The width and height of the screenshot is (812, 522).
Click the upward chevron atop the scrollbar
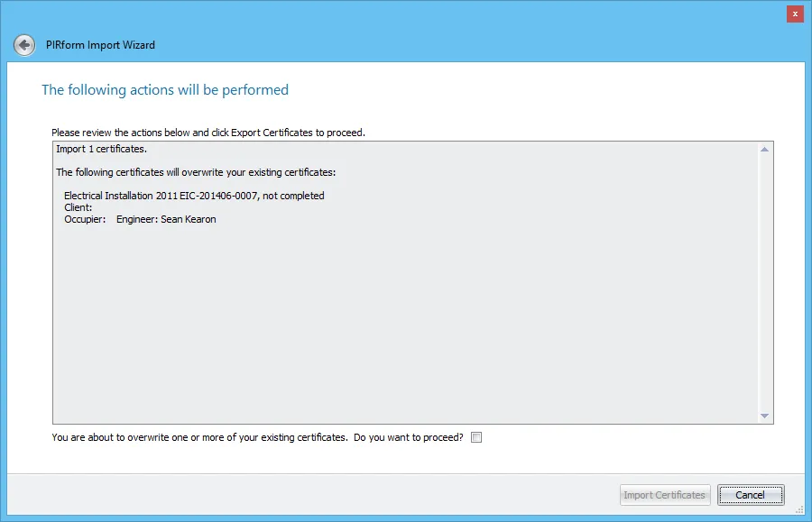(766, 148)
